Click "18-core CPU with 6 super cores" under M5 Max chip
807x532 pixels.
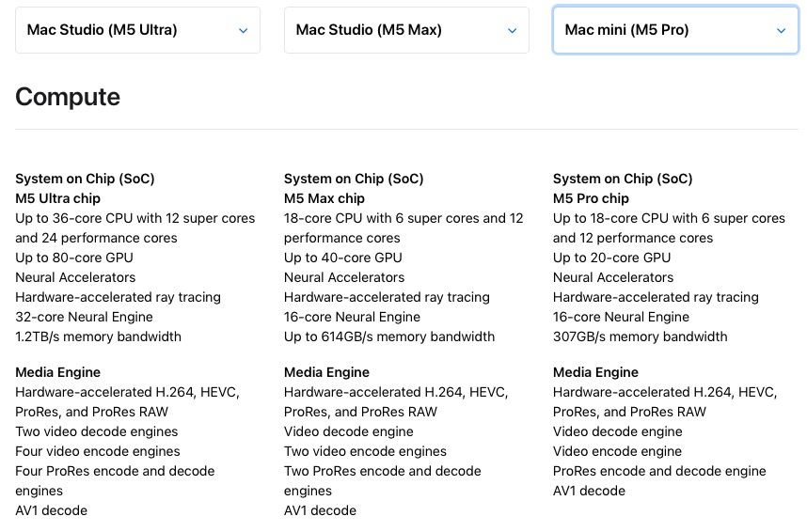pos(382,218)
